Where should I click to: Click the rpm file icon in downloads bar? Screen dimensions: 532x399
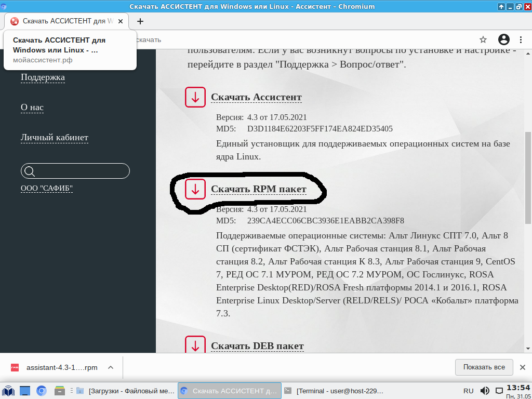click(15, 367)
